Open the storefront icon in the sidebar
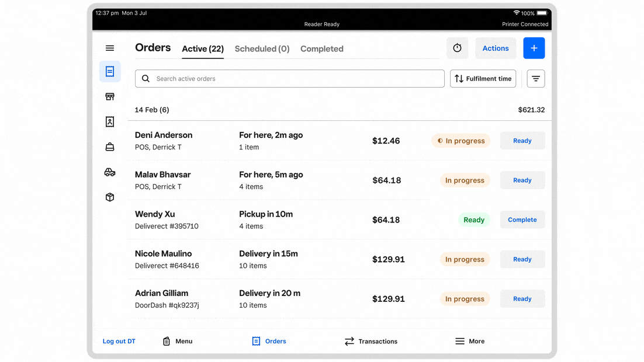This screenshot has height=362, width=644. (x=110, y=97)
